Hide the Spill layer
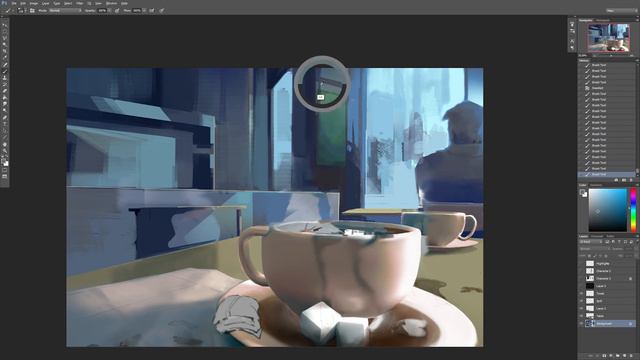 pyautogui.click(x=581, y=301)
